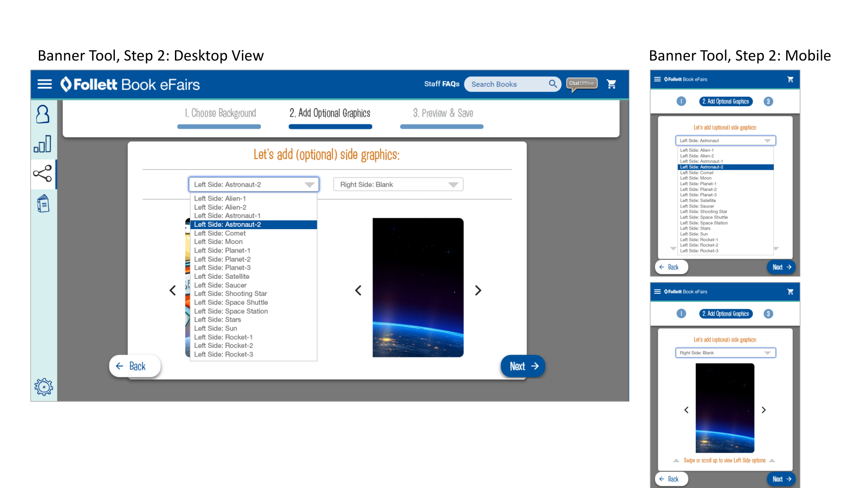Choose Left Side: Space Shuttle in desktop list
The height and width of the screenshot is (488, 868).
click(x=254, y=302)
